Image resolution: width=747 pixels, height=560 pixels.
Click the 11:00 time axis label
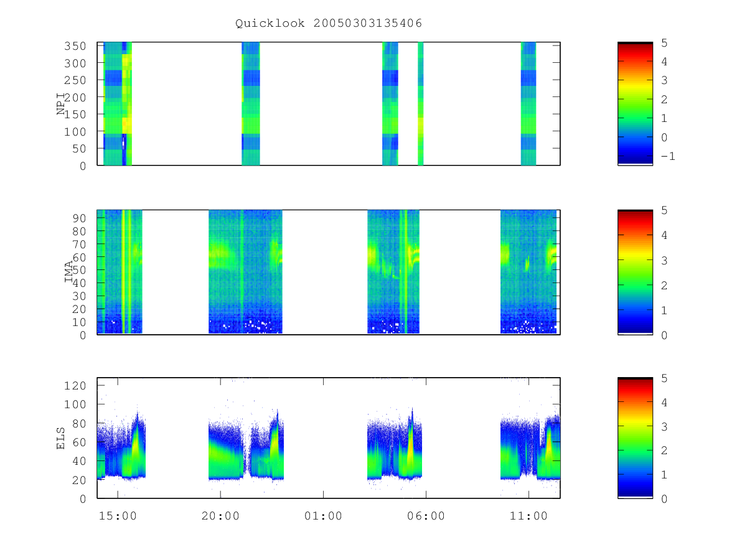point(529,516)
